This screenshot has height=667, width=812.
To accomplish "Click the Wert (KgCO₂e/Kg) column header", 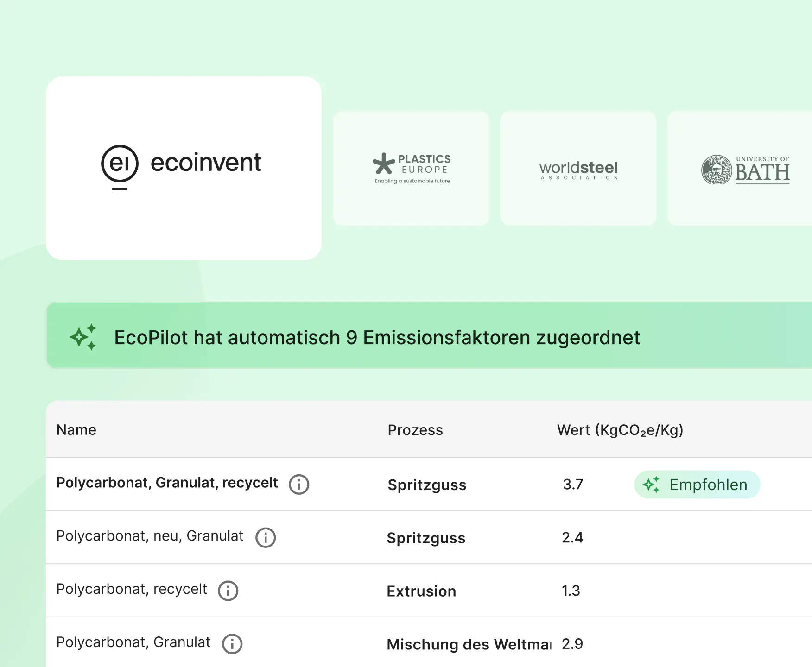I will coord(620,430).
